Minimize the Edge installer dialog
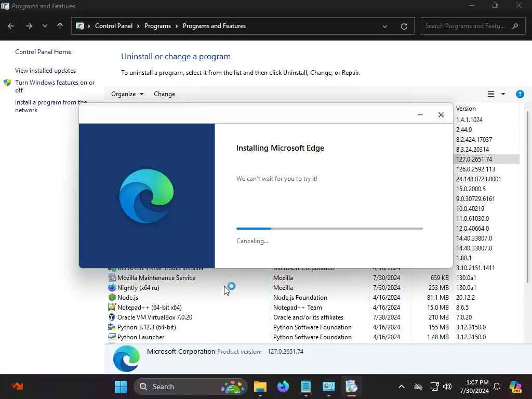This screenshot has height=399, width=532. pyautogui.click(x=420, y=115)
